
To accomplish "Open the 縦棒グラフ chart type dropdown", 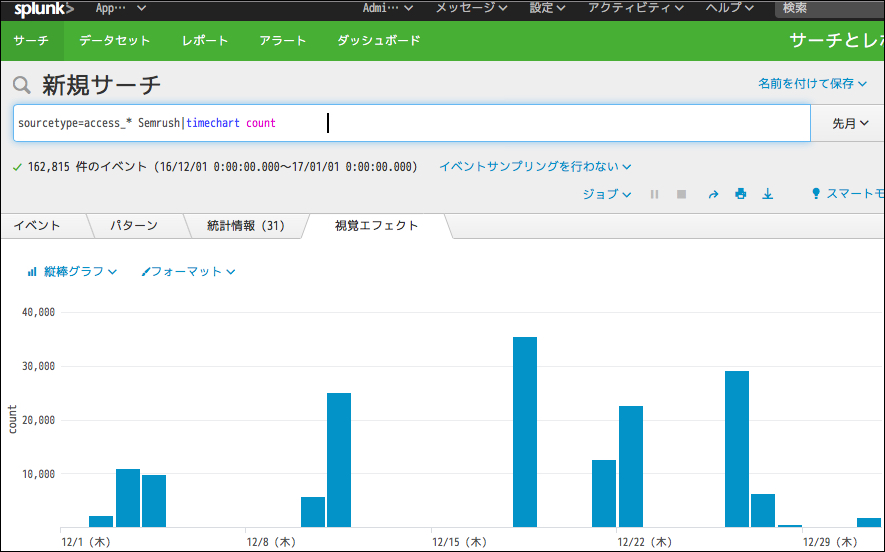I will click(x=72, y=271).
